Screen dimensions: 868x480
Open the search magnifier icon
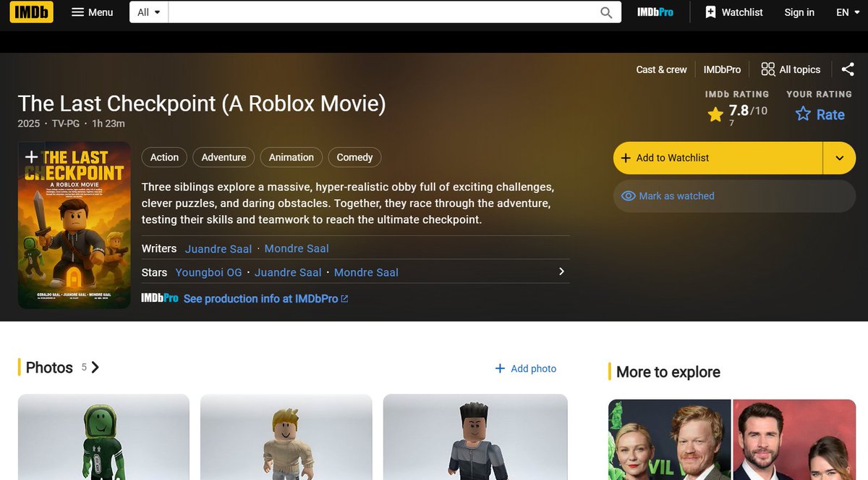605,12
